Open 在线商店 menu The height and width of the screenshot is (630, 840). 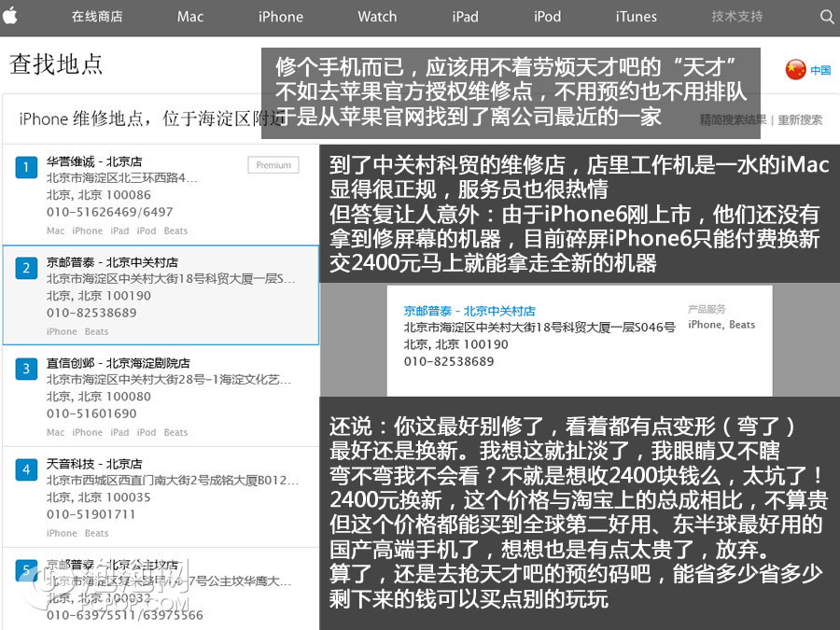click(97, 17)
